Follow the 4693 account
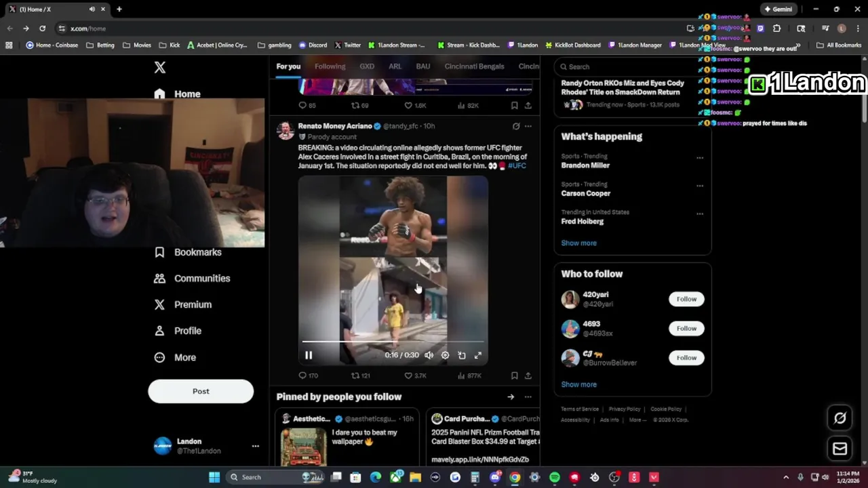The image size is (868, 488). [686, 329]
